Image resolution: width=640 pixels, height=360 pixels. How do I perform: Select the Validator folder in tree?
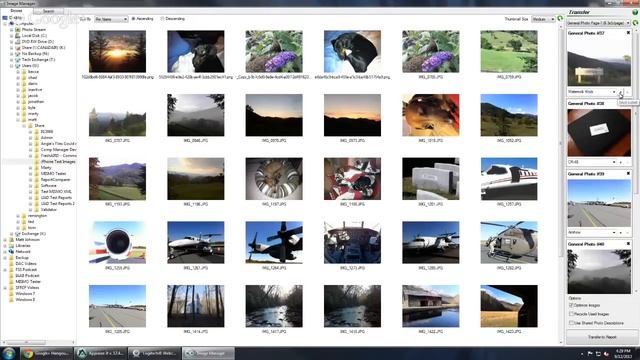click(49, 210)
